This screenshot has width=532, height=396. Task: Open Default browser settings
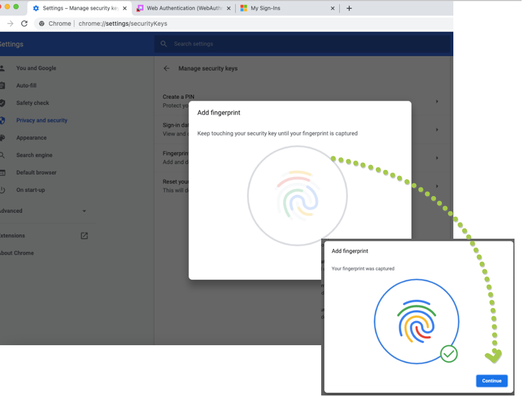click(36, 173)
